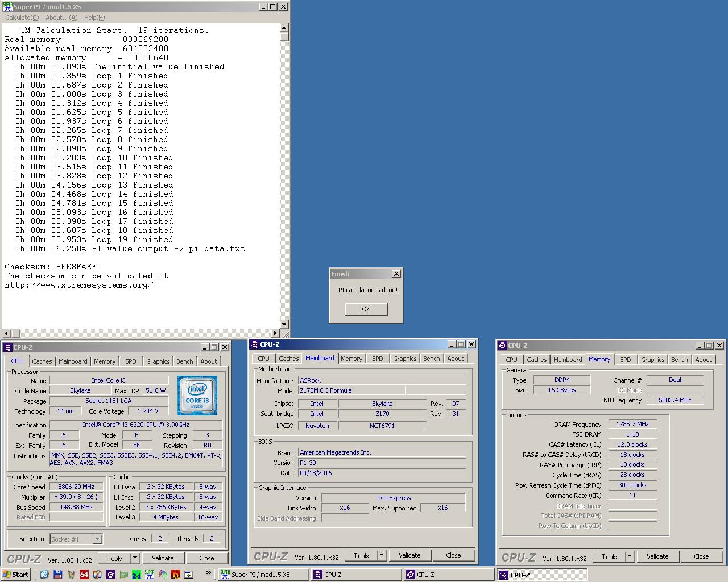The height and width of the screenshot is (582, 728).
Task: Open Memory tab in left CPU-Z window
Action: pos(105,361)
